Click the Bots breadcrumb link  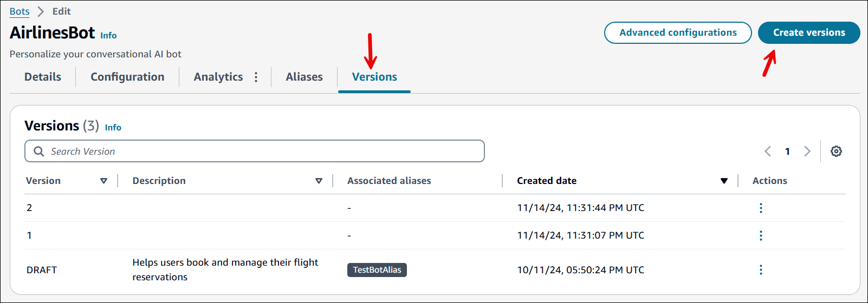coord(20,11)
